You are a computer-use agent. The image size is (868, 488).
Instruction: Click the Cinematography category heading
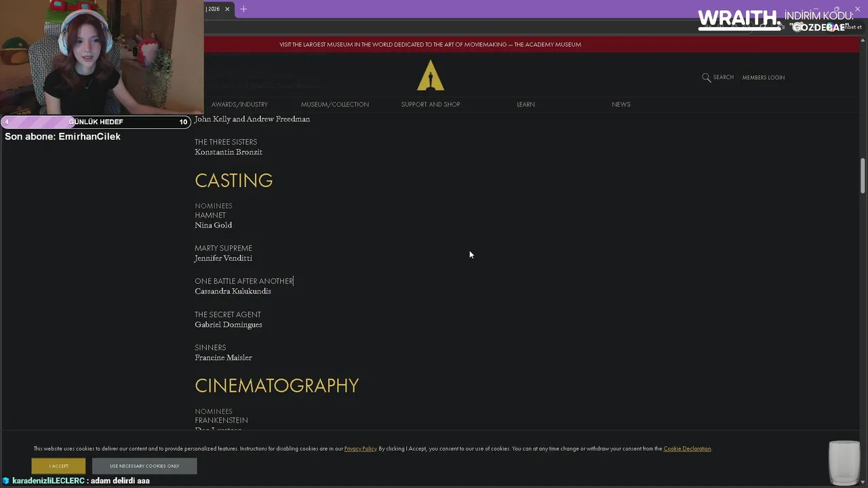point(277,386)
